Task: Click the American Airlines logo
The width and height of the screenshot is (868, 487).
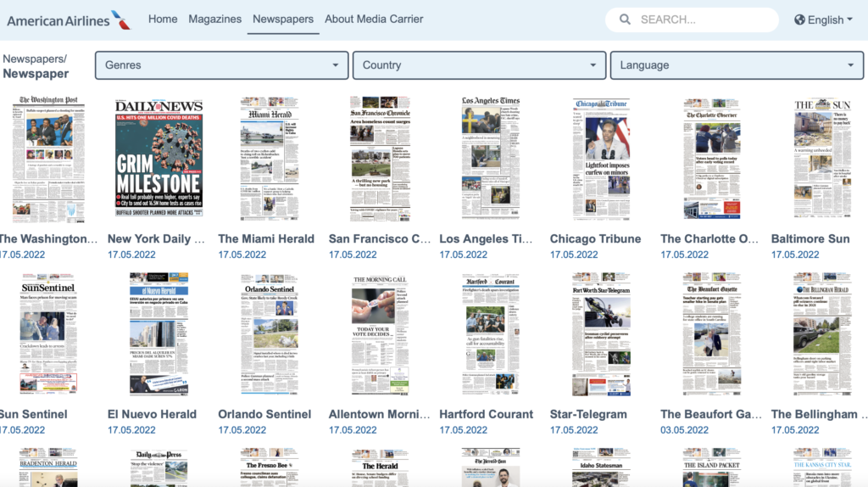Action: [69, 20]
